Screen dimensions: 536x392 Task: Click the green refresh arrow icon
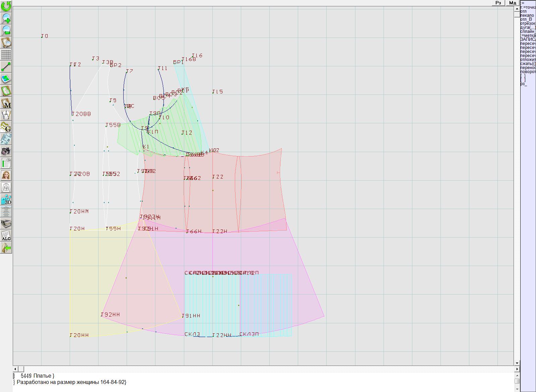coord(6,6)
